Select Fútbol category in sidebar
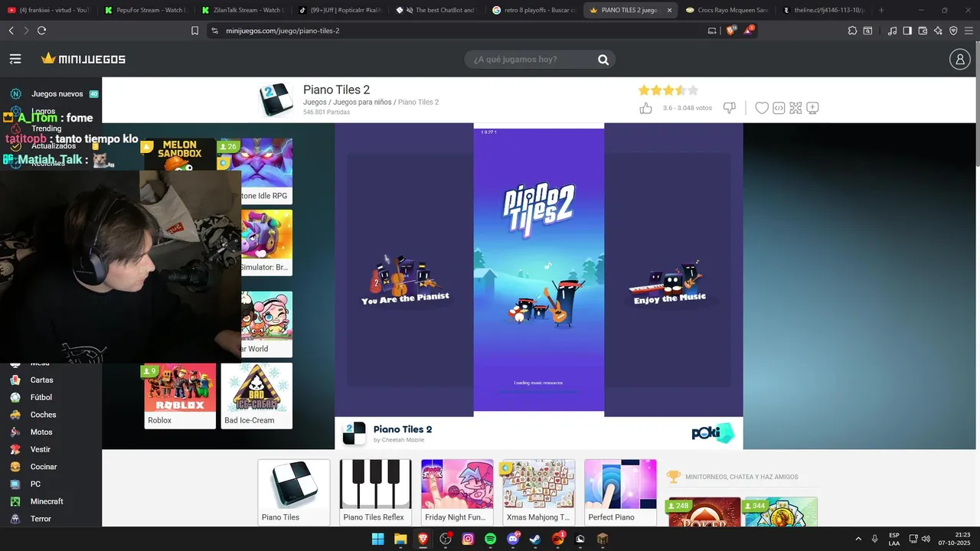 tap(41, 398)
